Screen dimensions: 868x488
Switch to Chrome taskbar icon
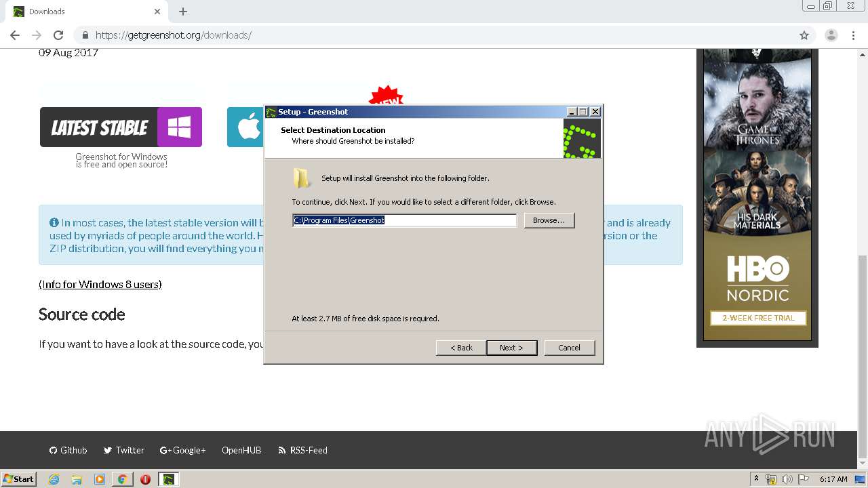click(x=122, y=479)
